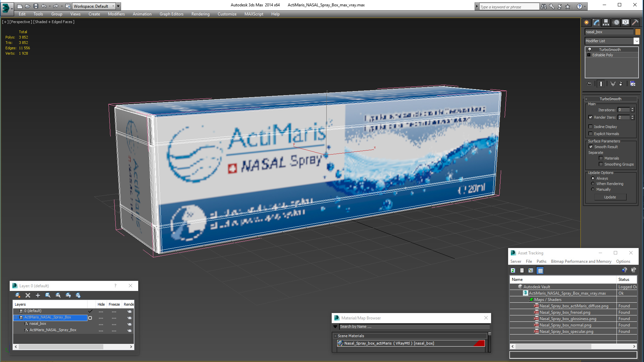Open the Modifiers menu
This screenshot has height=362, width=644.
coord(116,14)
